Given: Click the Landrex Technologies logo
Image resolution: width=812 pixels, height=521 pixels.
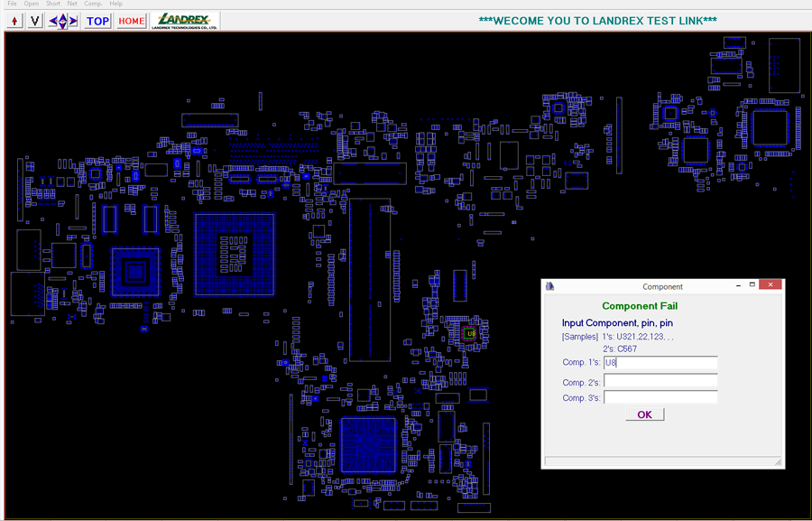Looking at the screenshot, I should click(185, 21).
